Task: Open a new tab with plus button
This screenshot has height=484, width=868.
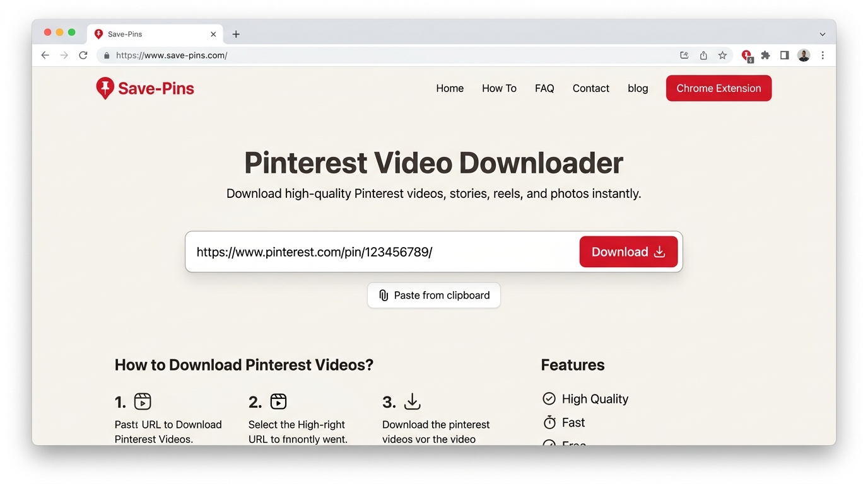Action: click(236, 34)
